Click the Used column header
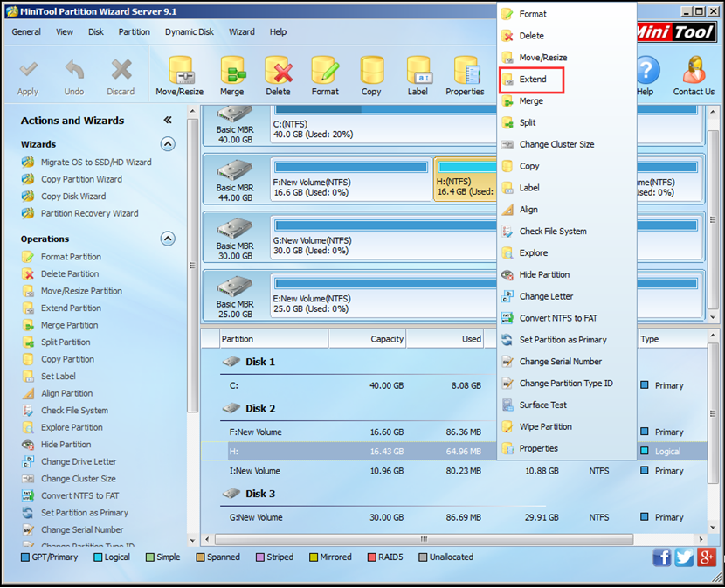 tap(445, 339)
